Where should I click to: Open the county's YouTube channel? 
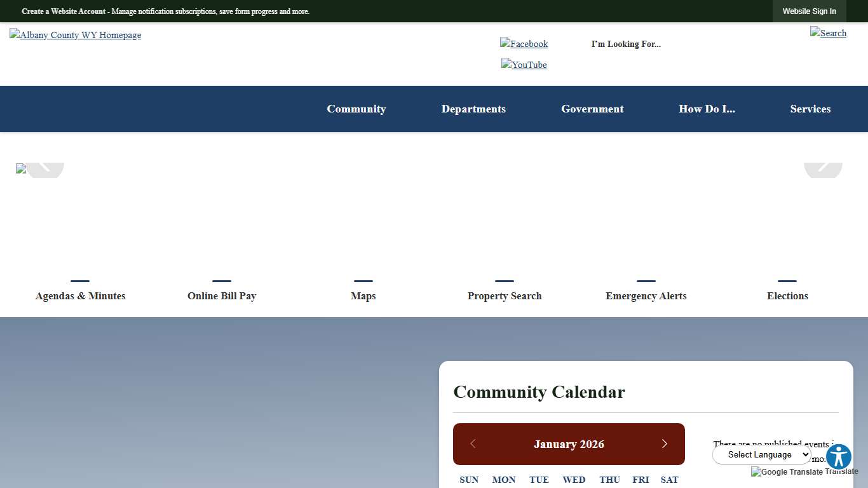pos(524,65)
